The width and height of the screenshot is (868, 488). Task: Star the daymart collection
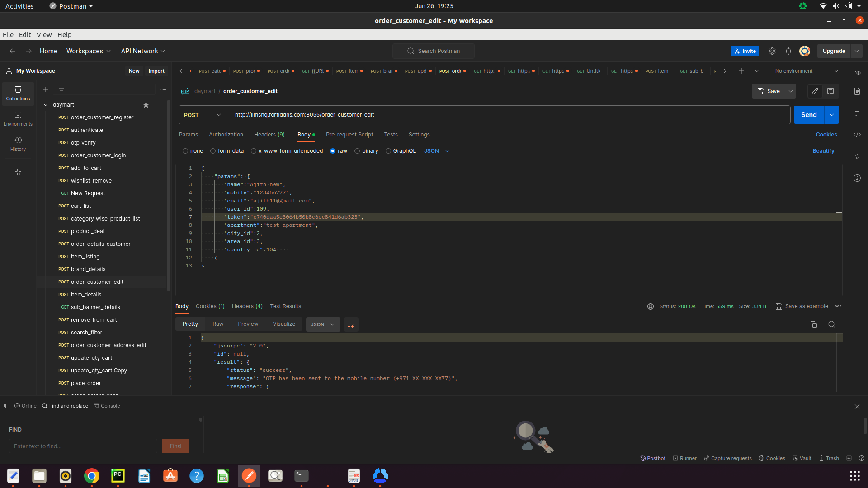click(x=146, y=105)
